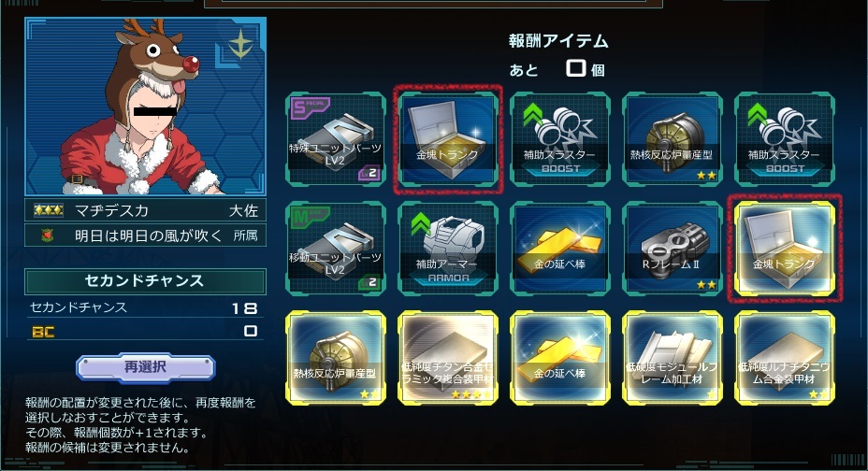Click the 再選択 reselect button
The height and width of the screenshot is (471, 868).
pos(145,367)
